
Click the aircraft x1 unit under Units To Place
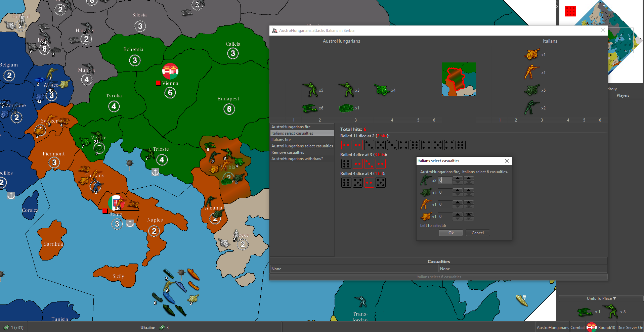(585, 312)
